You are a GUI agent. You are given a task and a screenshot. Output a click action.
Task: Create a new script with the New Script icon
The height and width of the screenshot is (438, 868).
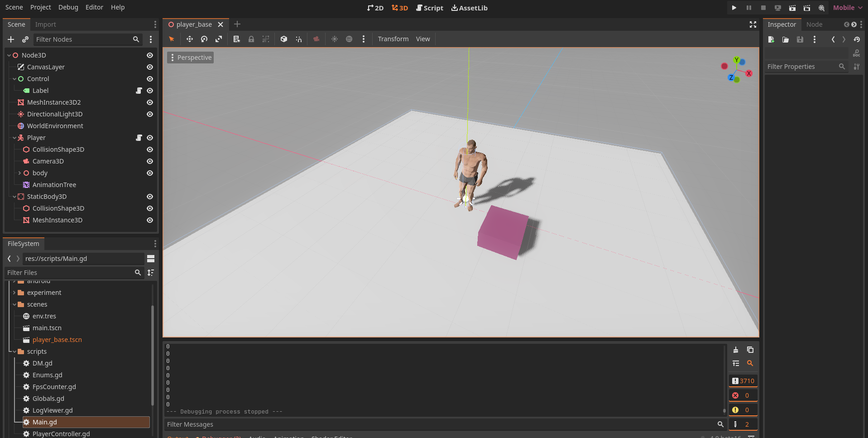coord(771,39)
